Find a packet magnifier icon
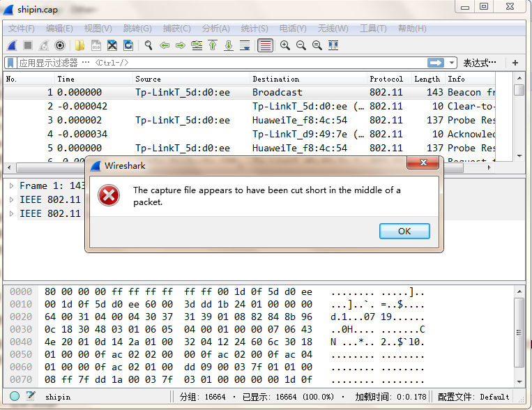The height and width of the screenshot is (410, 532). (x=149, y=45)
